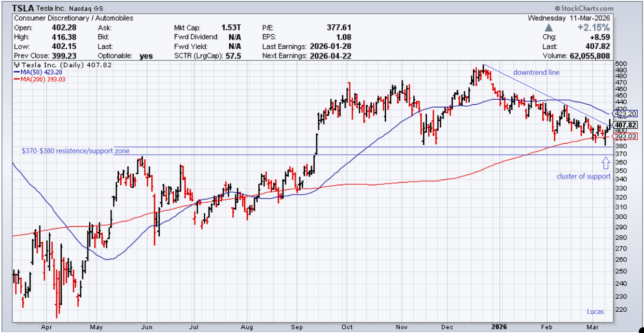Click the 393.03 price tag on right axis

click(624, 136)
